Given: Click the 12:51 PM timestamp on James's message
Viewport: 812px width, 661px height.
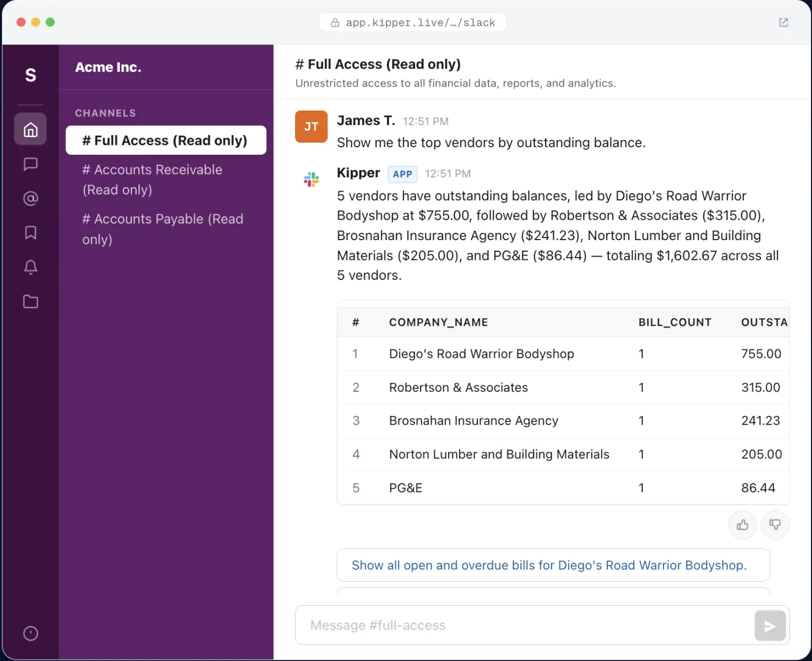Looking at the screenshot, I should tap(426, 121).
